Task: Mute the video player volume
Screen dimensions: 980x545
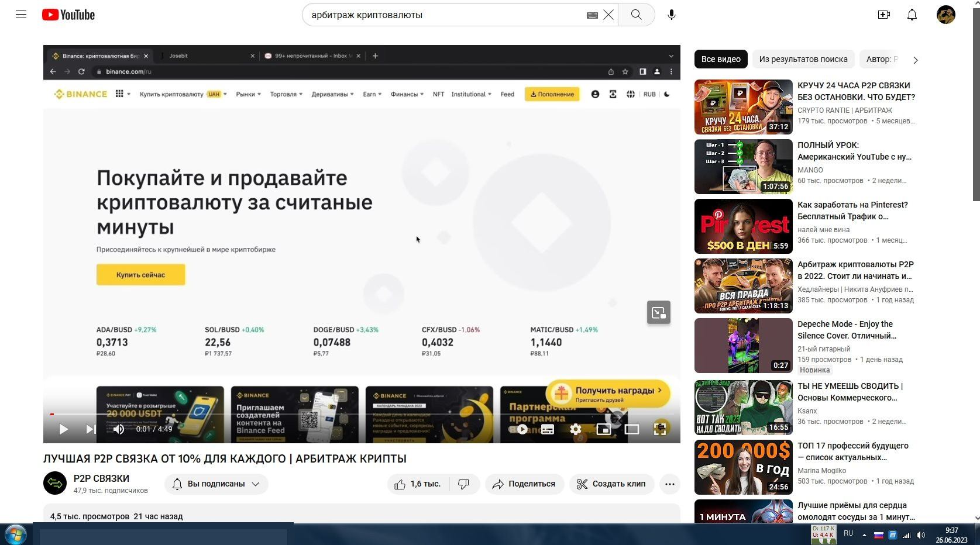Action: (119, 429)
